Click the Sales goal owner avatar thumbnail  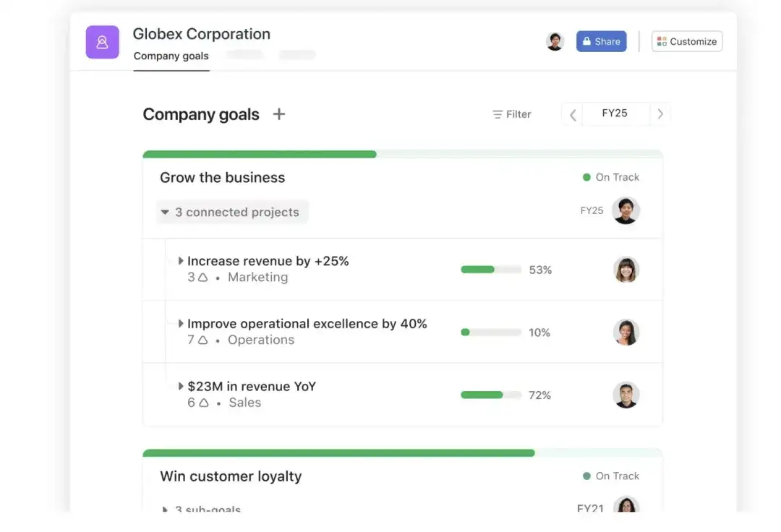(x=626, y=395)
